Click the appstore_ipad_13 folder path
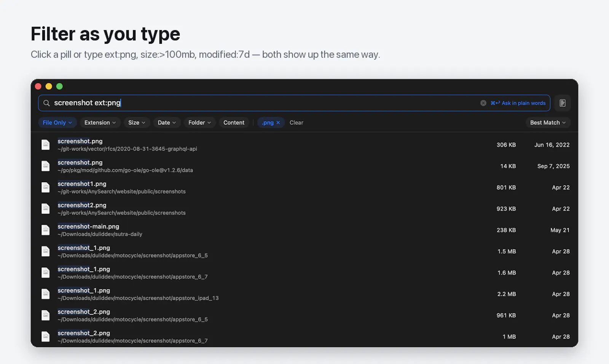Image resolution: width=609 pixels, height=364 pixels. pos(138,298)
